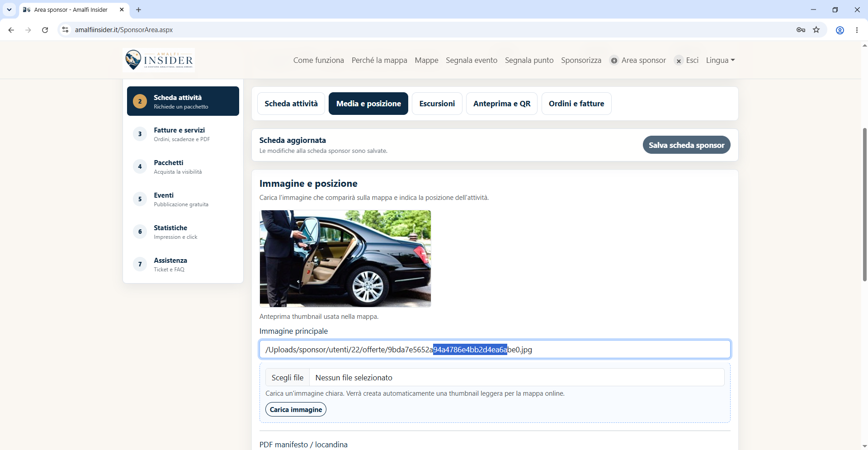Screen dimensions: 868x450
Task: Go forward in browser history
Action: (28, 30)
